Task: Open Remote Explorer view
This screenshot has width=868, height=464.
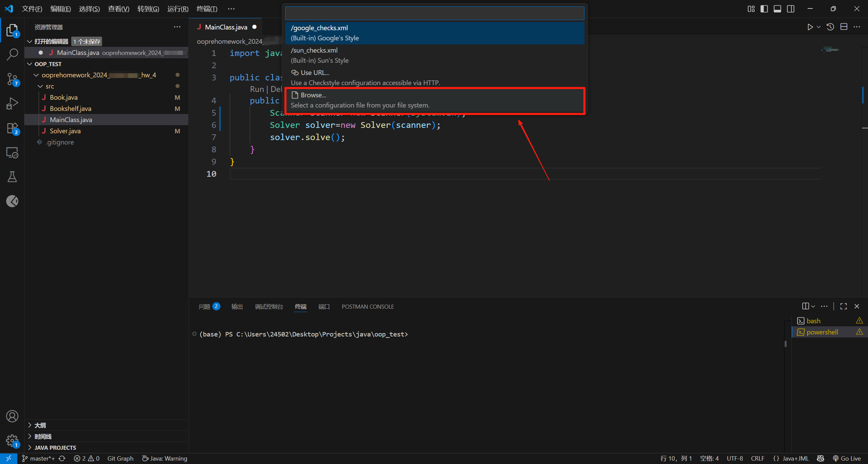Action: click(12, 153)
